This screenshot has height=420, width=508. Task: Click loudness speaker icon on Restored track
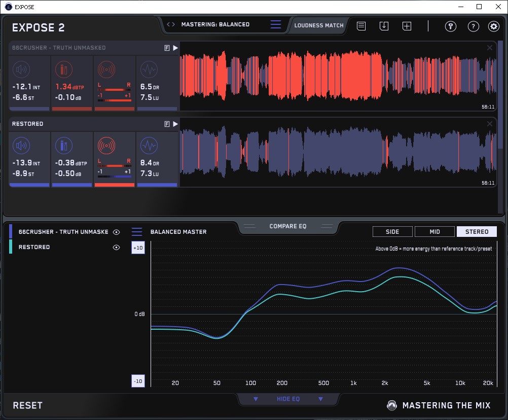[x=21, y=146]
